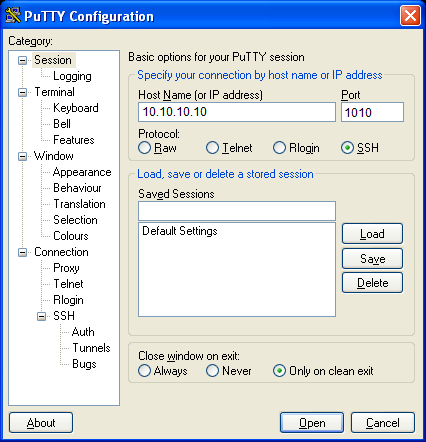Click the Open button to connect
The width and height of the screenshot is (426, 442).
tap(312, 423)
